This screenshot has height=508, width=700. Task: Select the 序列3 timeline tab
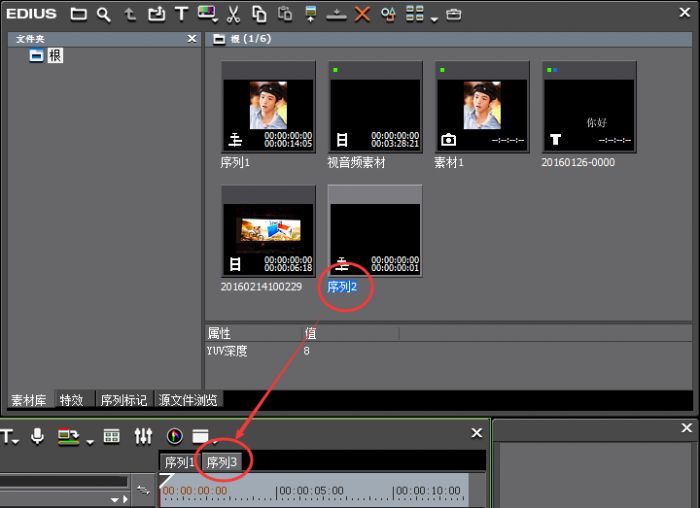(221, 462)
